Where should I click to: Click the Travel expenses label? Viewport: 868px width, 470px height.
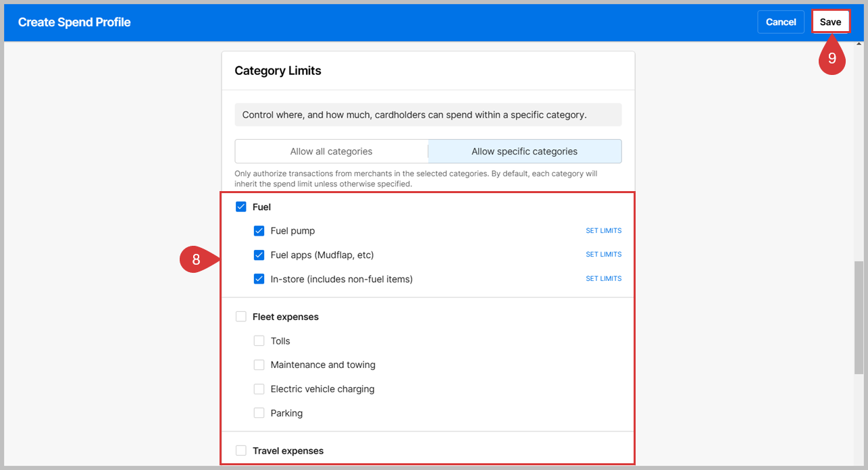(x=288, y=450)
